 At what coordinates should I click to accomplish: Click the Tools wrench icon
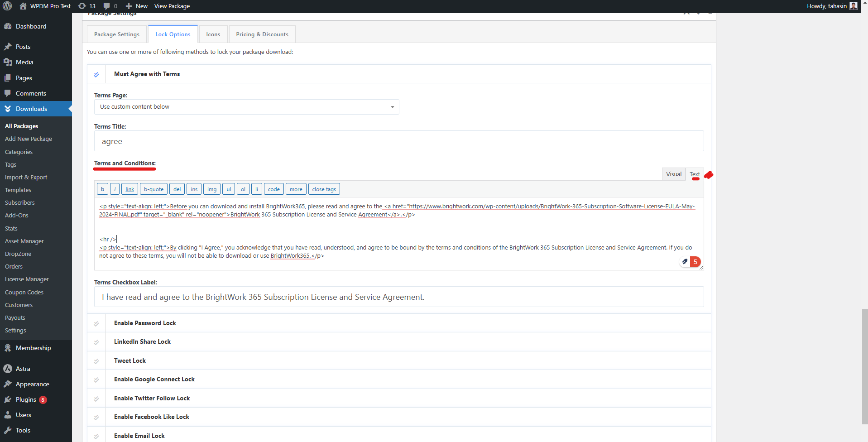point(8,430)
